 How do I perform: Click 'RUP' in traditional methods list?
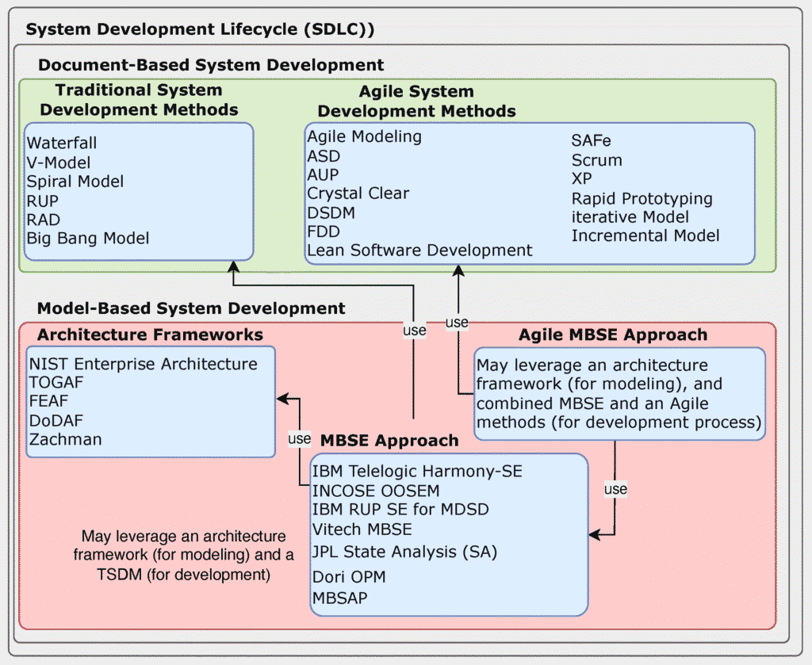pos(43,201)
